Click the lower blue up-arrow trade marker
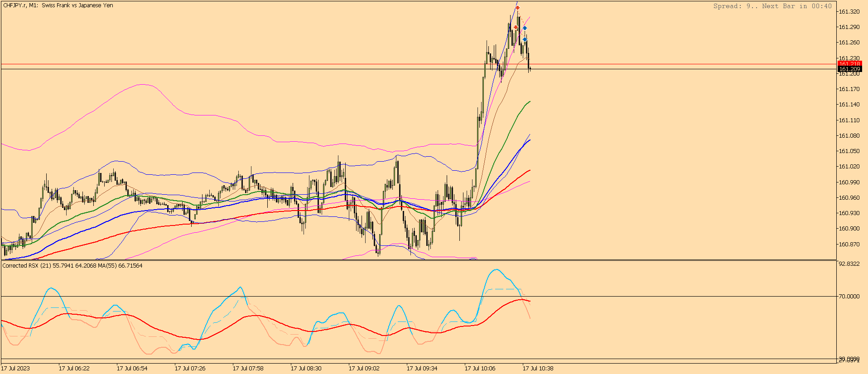This screenshot has width=868, height=374. pos(525,39)
